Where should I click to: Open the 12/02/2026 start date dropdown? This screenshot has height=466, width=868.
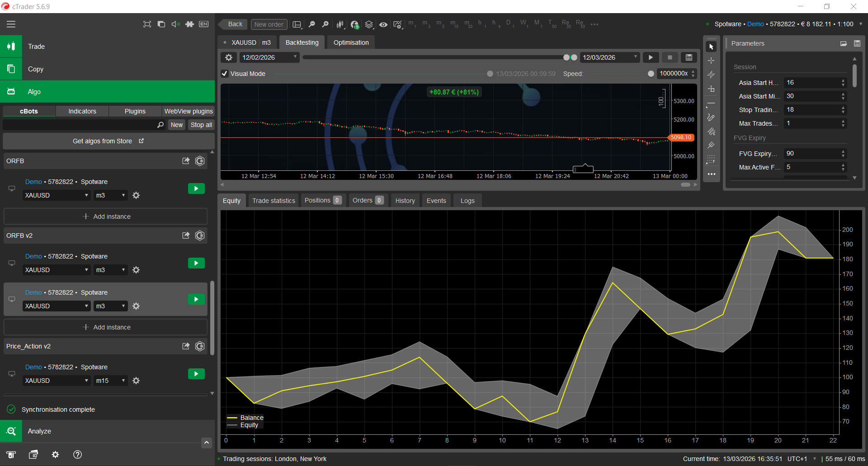point(295,57)
